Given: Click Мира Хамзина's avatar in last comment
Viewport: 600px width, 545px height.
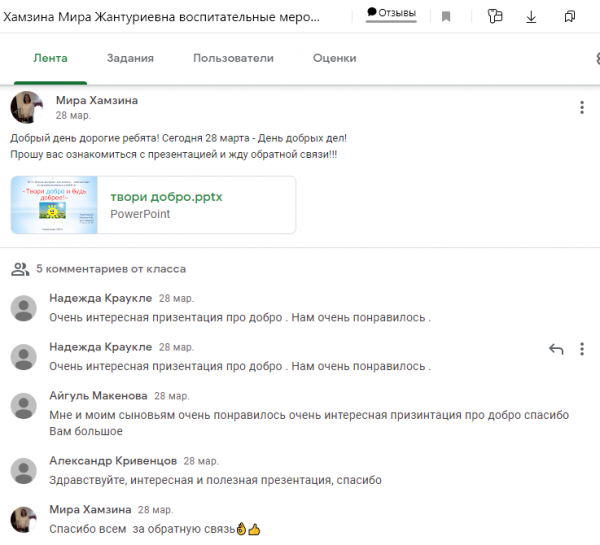Looking at the screenshot, I should (23, 518).
